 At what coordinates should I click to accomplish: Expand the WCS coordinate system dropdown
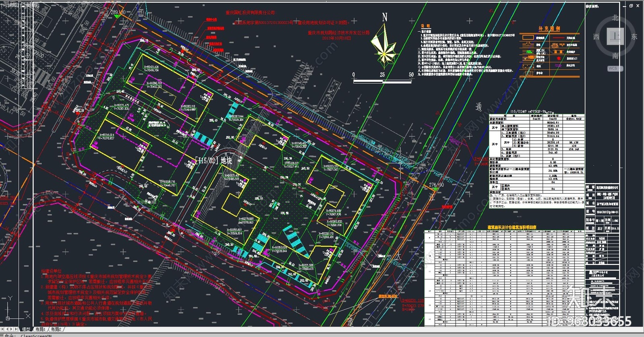tap(615, 68)
